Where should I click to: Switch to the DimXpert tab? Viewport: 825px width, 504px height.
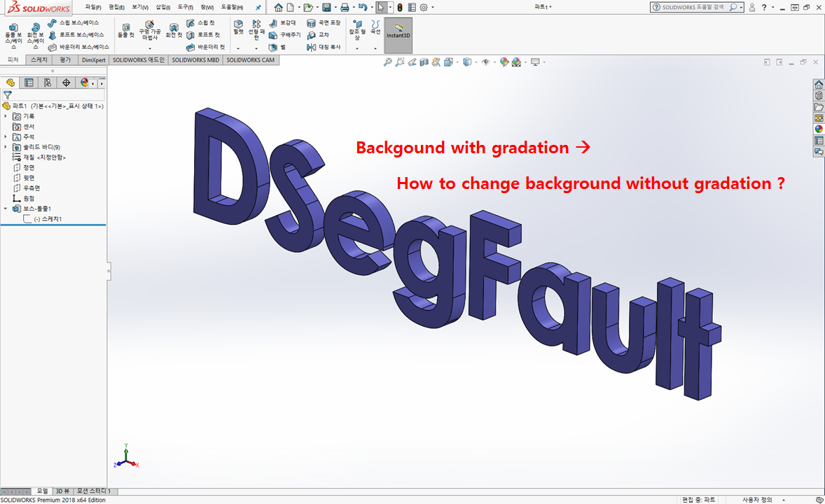click(94, 60)
